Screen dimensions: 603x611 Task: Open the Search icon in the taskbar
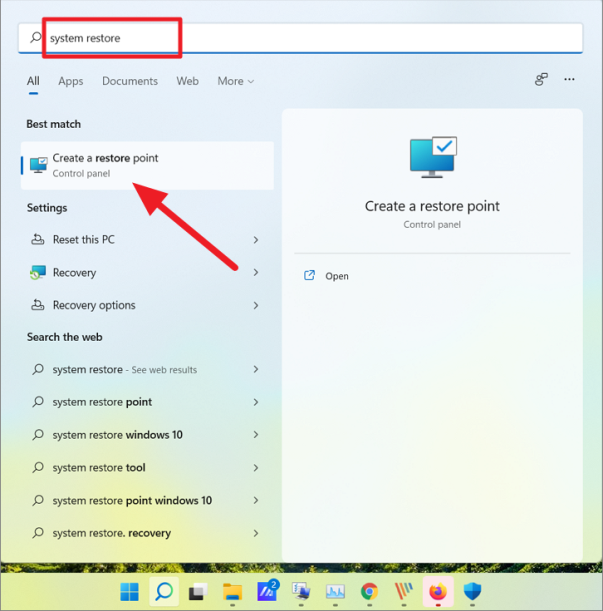coord(164,592)
